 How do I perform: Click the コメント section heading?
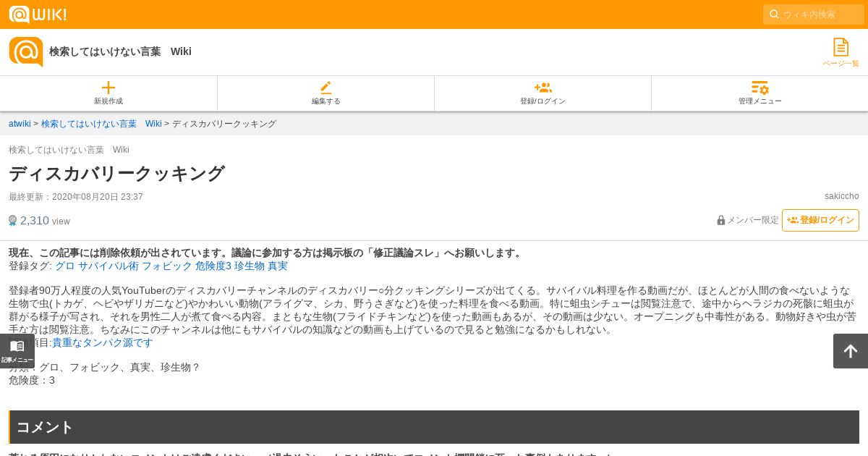(x=434, y=427)
